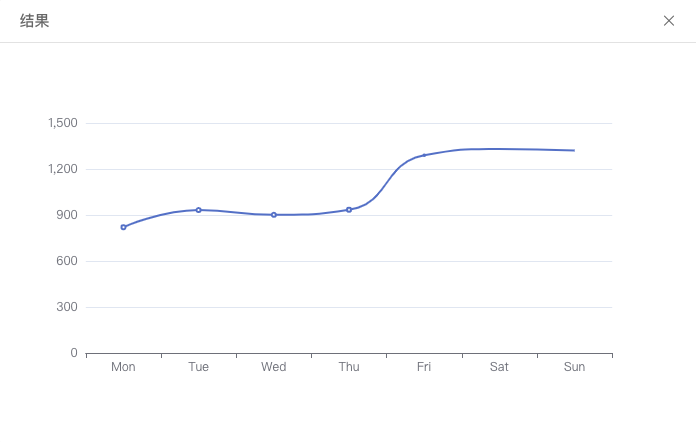Click the Wed data point marker
The image size is (696, 442).
point(274,215)
